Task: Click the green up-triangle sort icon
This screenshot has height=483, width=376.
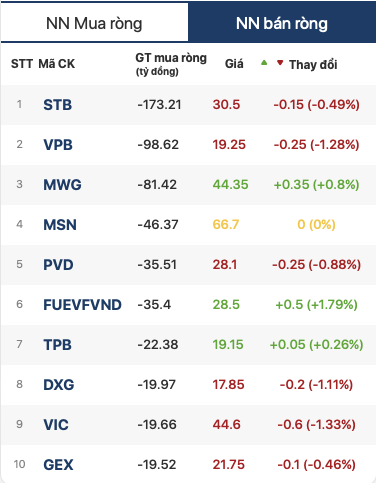Action: click(x=264, y=62)
